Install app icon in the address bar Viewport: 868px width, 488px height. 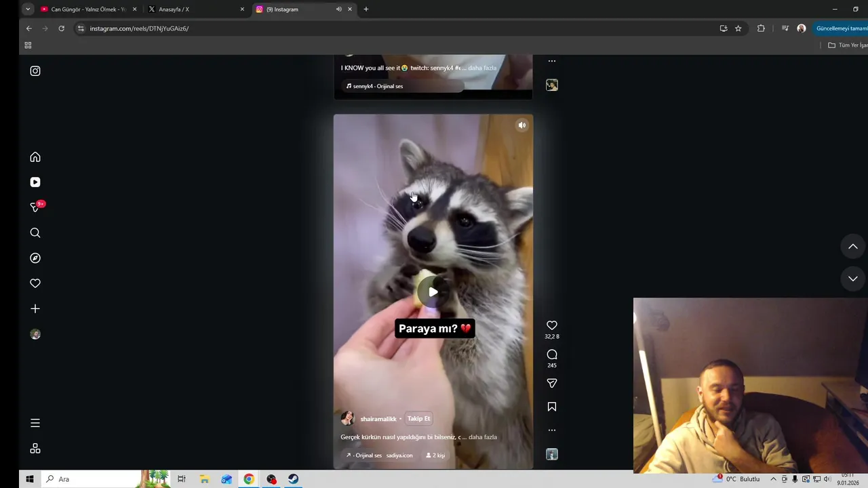(x=724, y=28)
